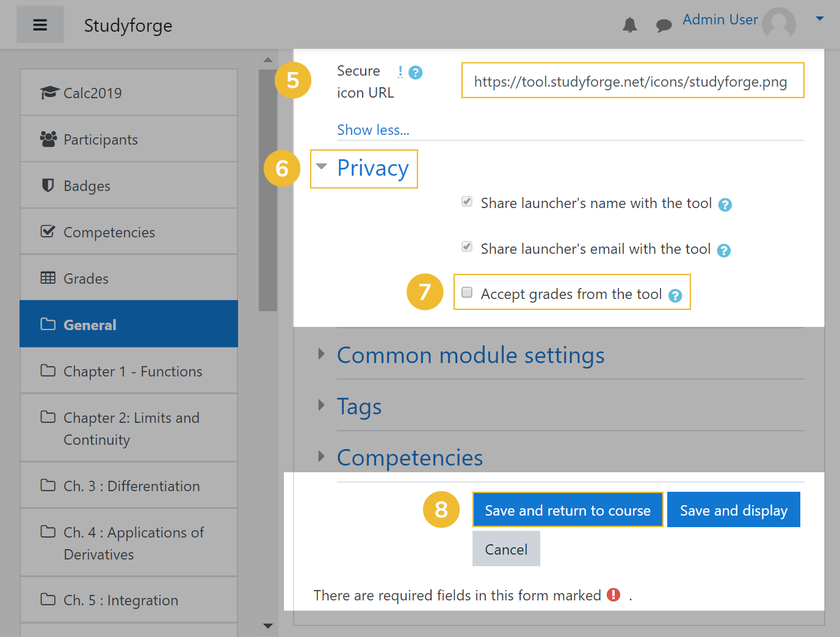Click the Participants people icon
840x637 pixels.
pyautogui.click(x=48, y=139)
